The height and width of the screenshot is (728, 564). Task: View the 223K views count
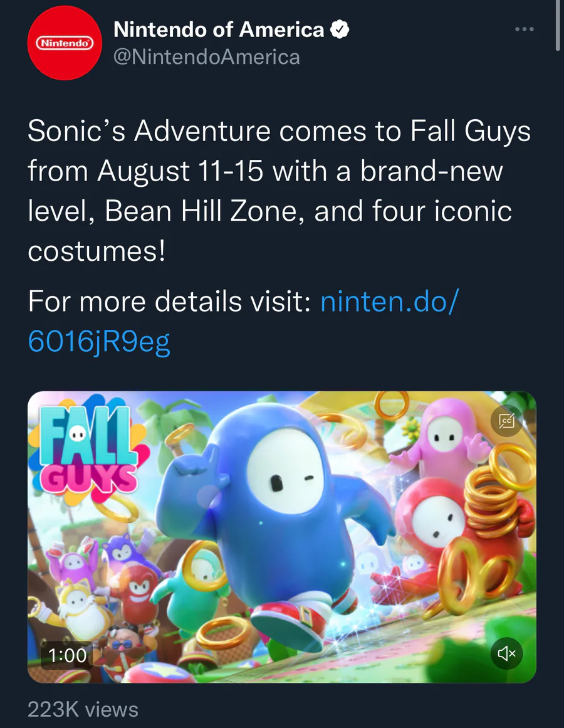83,709
